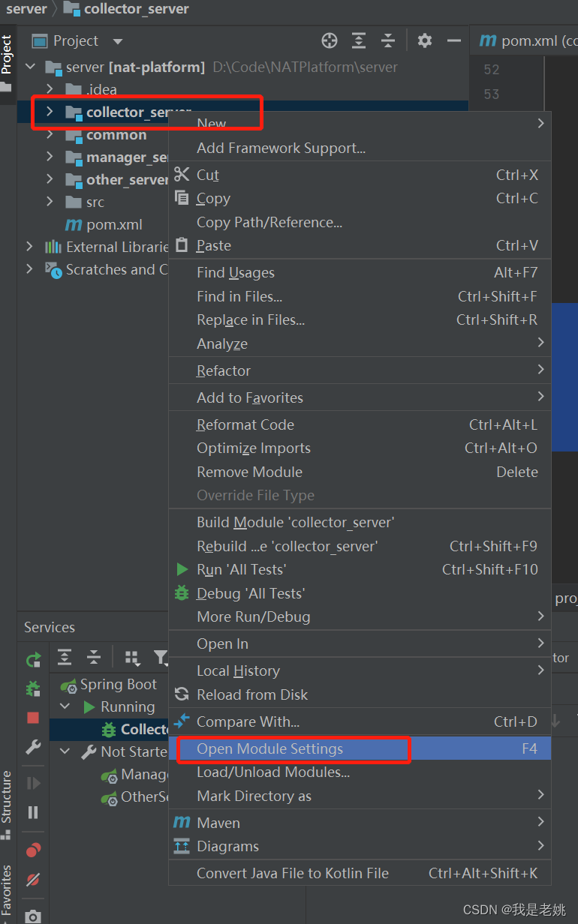Open Mark Directory as submenu

point(360,796)
